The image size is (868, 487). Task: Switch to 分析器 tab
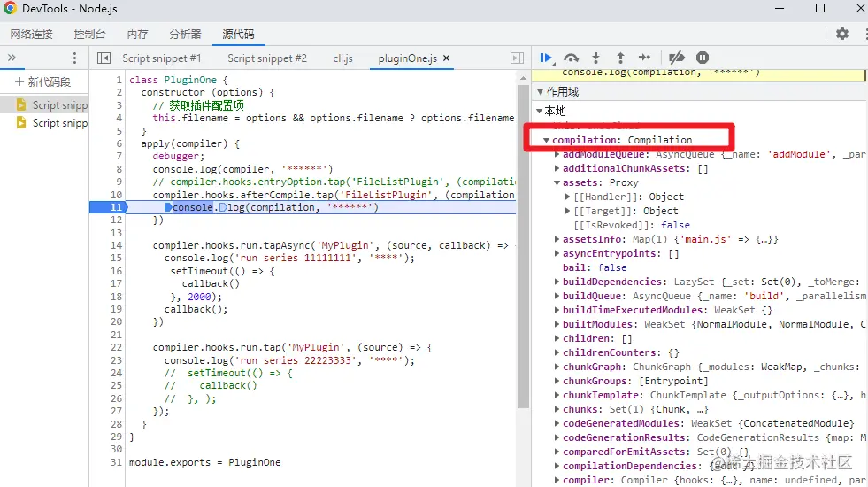tap(186, 35)
